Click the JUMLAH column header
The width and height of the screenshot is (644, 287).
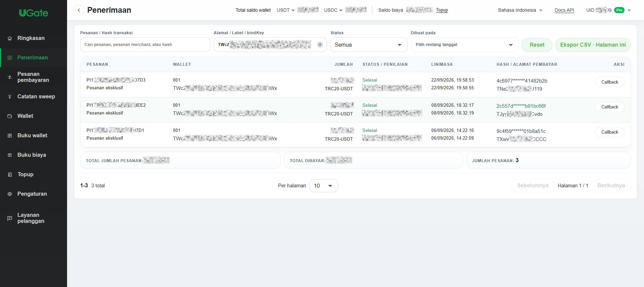tap(343, 64)
